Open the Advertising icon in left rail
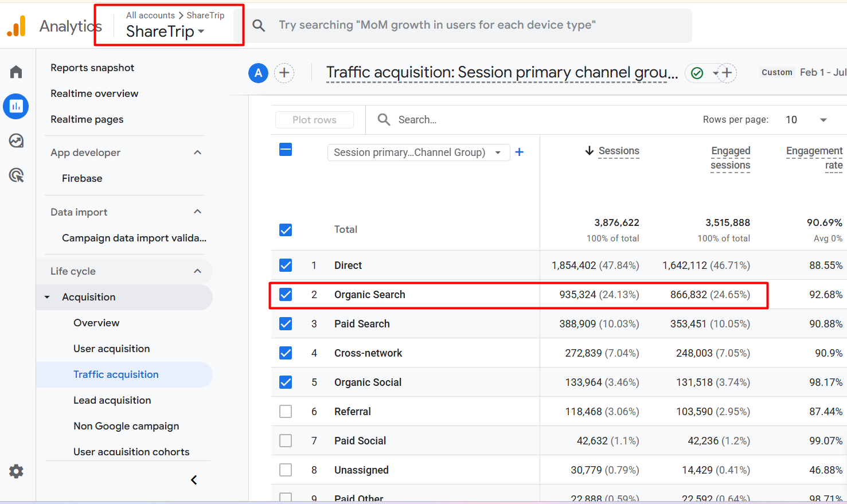 tap(16, 175)
